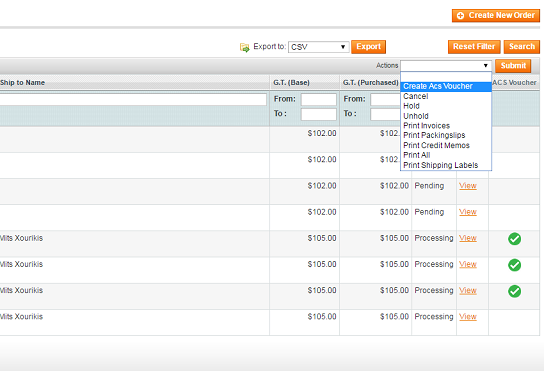Click the Search button
The width and height of the screenshot is (544, 371).
tap(522, 47)
